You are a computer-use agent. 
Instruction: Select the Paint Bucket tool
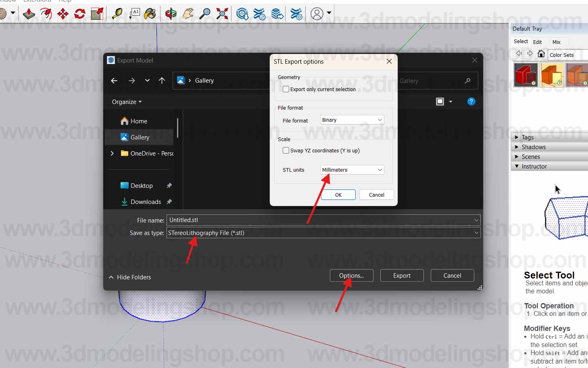click(150, 14)
